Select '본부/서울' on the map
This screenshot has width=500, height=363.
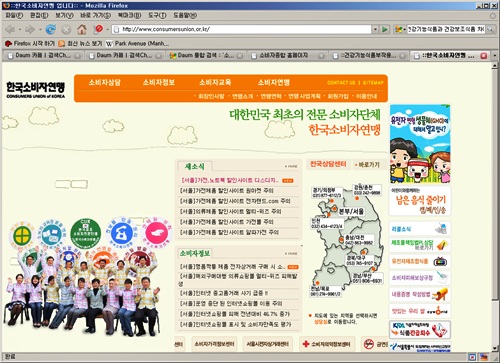[x=351, y=211]
